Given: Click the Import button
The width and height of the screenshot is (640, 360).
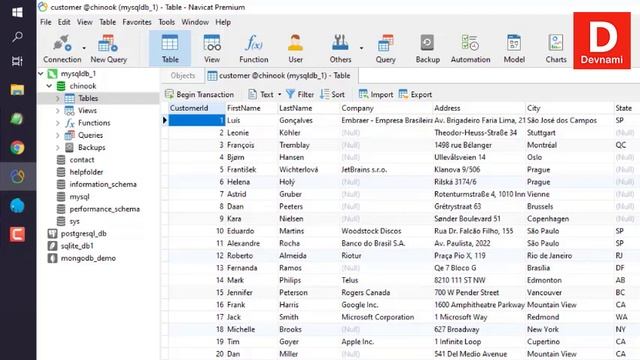Looking at the screenshot, I should 376,94.
